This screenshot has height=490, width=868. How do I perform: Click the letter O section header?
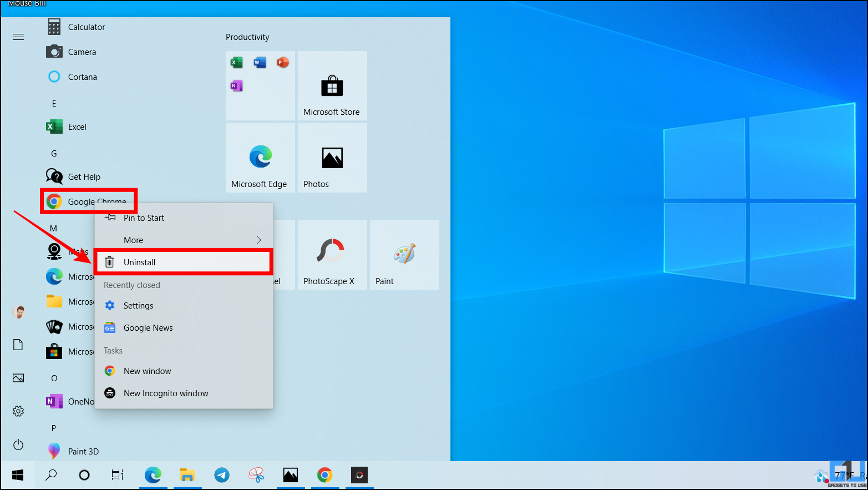(x=54, y=378)
